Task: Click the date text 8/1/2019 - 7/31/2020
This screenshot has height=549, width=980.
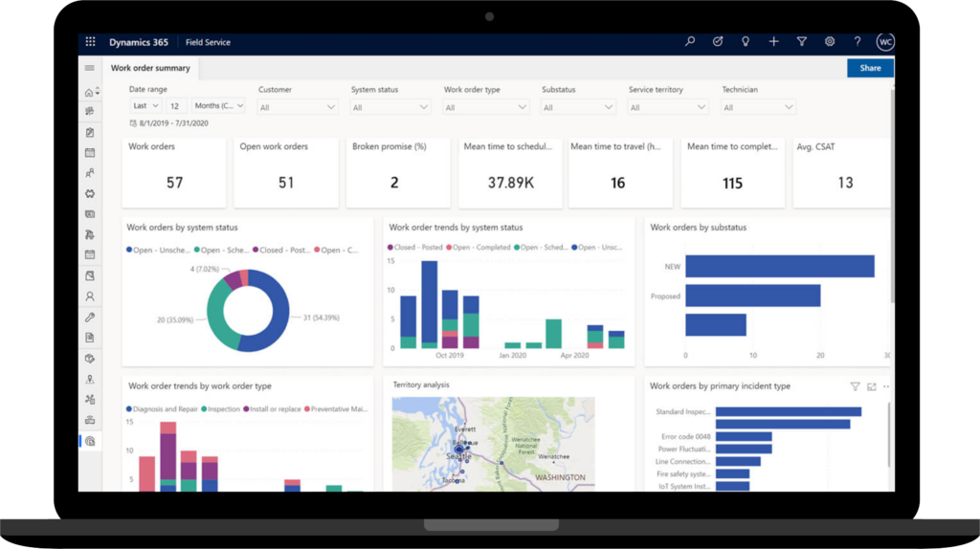Action: click(174, 123)
